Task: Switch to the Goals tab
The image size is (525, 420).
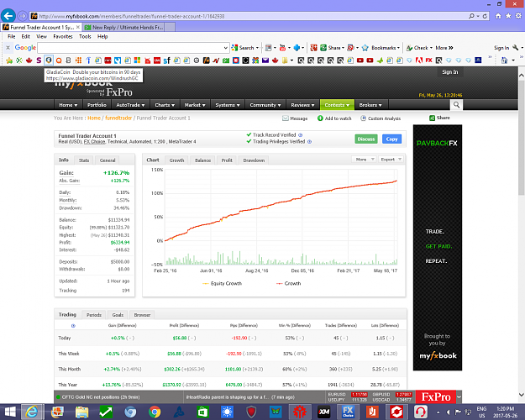Action: [118, 315]
